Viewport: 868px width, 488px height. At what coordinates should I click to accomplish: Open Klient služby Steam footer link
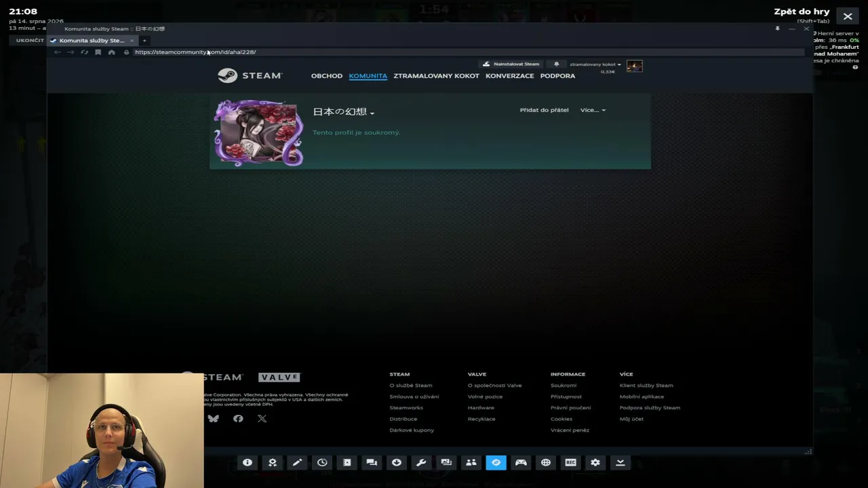(x=646, y=386)
